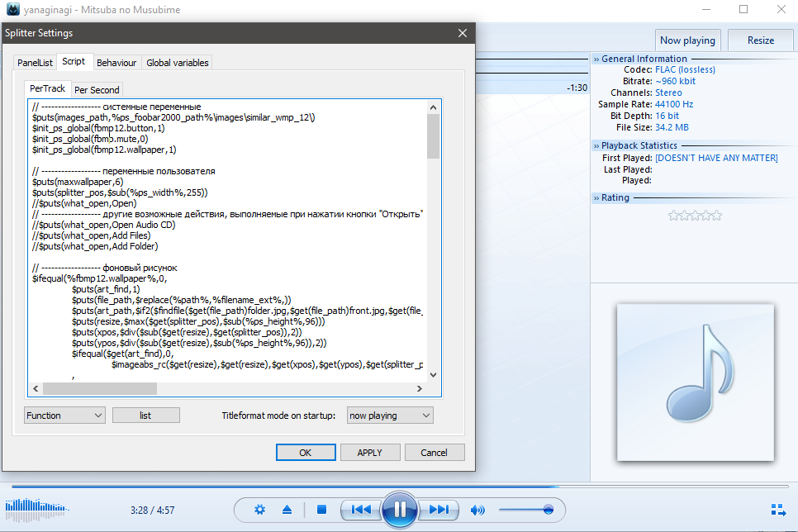This screenshot has height=532, width=798.
Task: Switch to the Behaviour tab
Action: (116, 63)
